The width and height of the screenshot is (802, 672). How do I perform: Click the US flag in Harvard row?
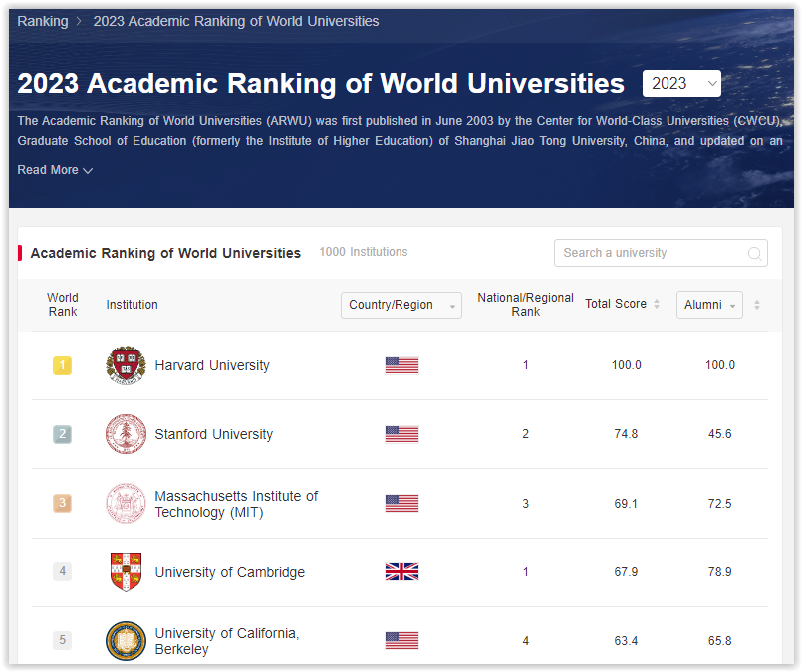[x=401, y=365]
